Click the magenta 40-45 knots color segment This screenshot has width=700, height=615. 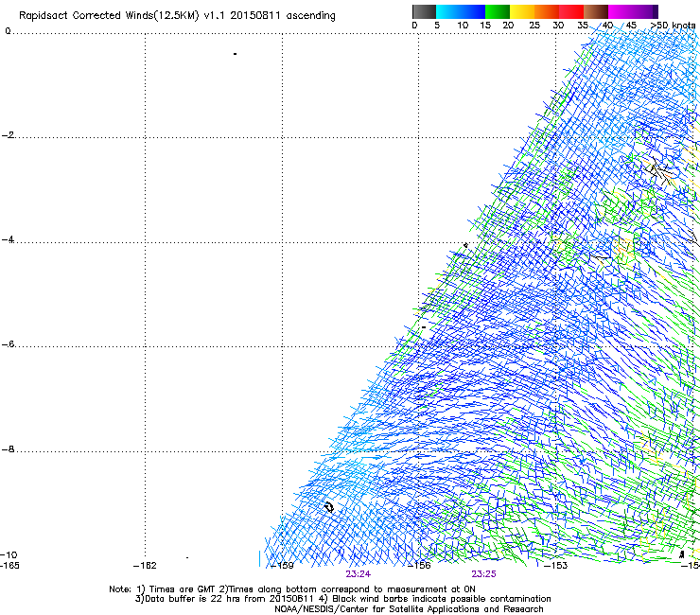[x=621, y=11]
